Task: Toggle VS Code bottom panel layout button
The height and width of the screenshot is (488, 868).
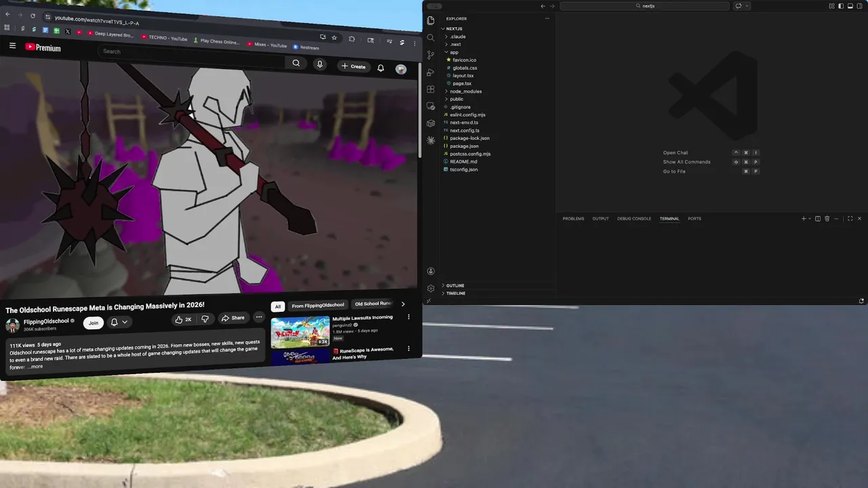Action: (x=850, y=6)
